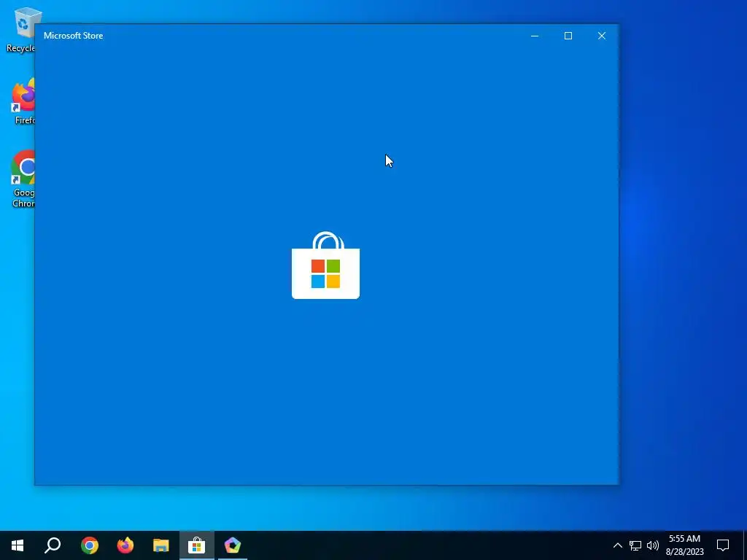Open the volume speaker tray icon

tap(653, 545)
